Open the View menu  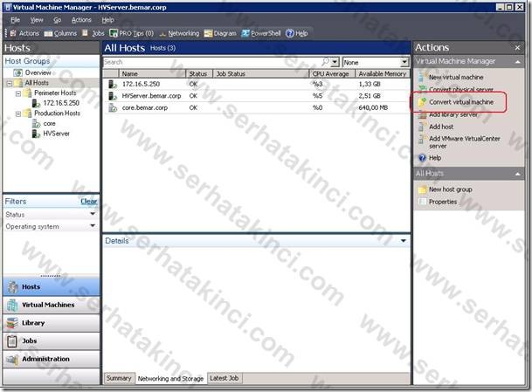pyautogui.click(x=37, y=20)
